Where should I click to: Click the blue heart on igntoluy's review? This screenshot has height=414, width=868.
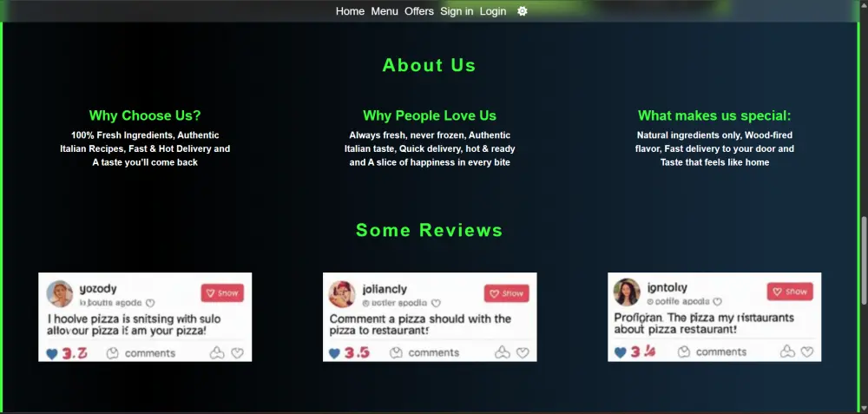pos(621,352)
